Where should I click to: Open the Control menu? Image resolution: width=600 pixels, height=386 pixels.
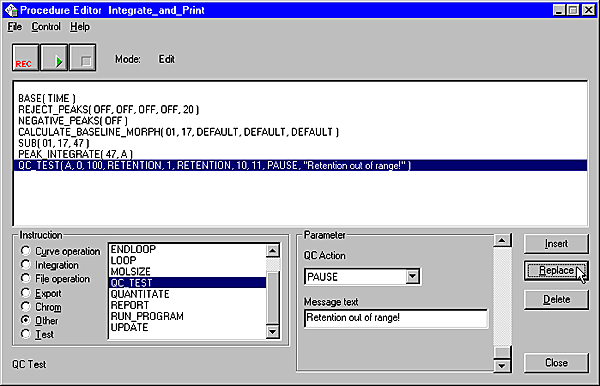[x=46, y=27]
